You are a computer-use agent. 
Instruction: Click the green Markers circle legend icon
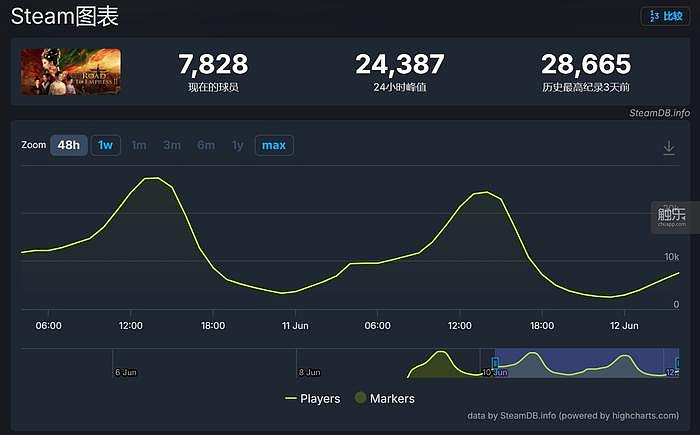click(360, 397)
